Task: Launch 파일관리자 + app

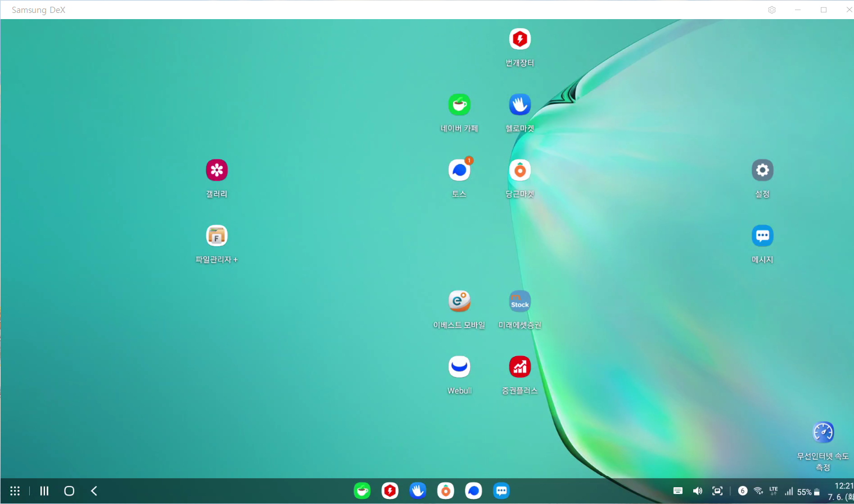Action: [216, 236]
